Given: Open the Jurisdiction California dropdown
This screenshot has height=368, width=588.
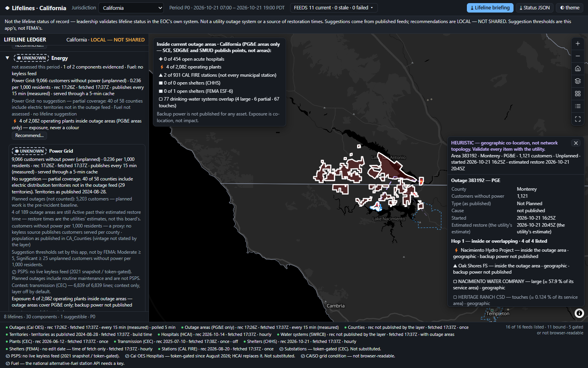Looking at the screenshot, I should (131, 8).
